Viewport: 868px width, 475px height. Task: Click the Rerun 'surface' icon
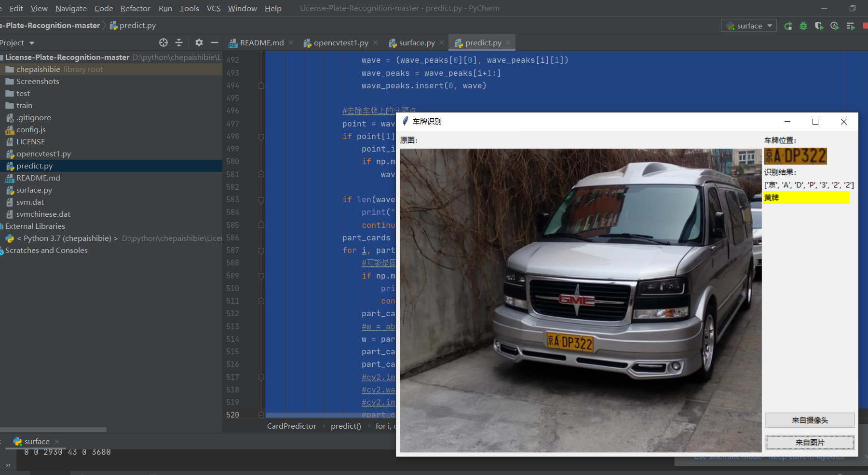tap(788, 26)
